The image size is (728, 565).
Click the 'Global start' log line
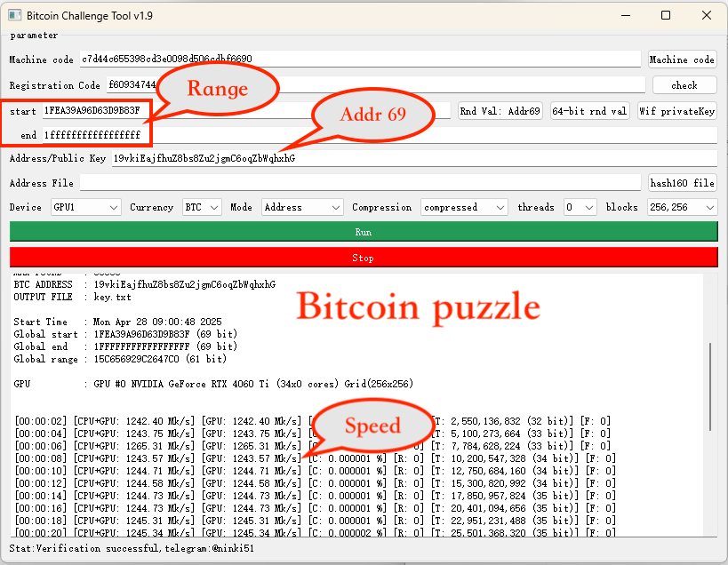click(125, 334)
